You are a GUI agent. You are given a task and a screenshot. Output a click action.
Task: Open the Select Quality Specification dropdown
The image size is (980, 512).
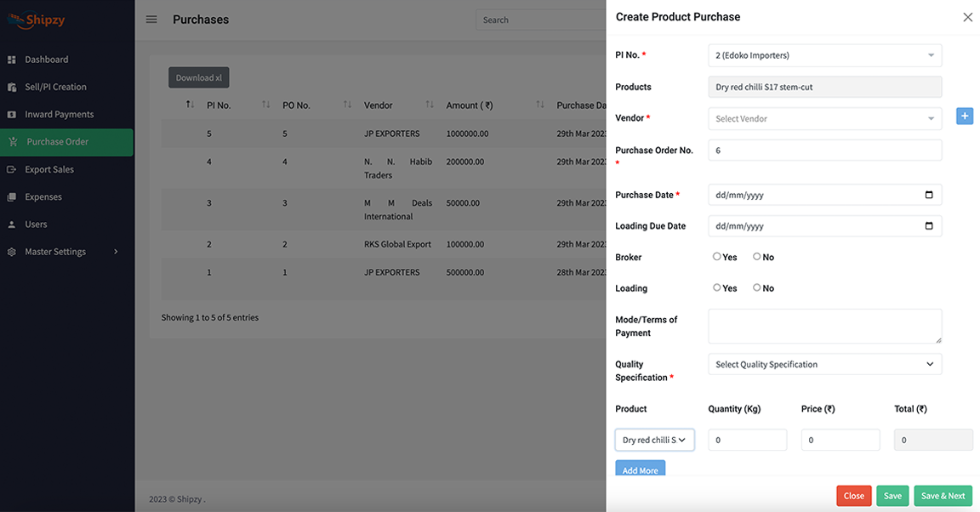pos(824,363)
